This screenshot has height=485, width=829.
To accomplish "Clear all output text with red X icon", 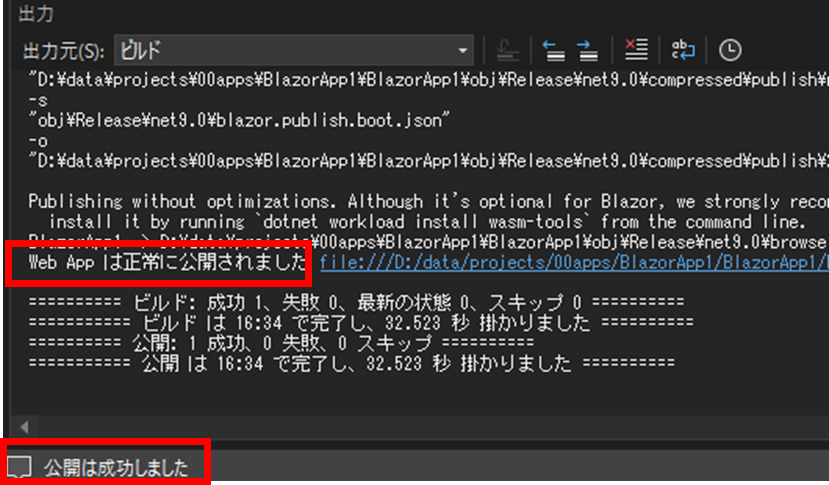I will [x=636, y=49].
